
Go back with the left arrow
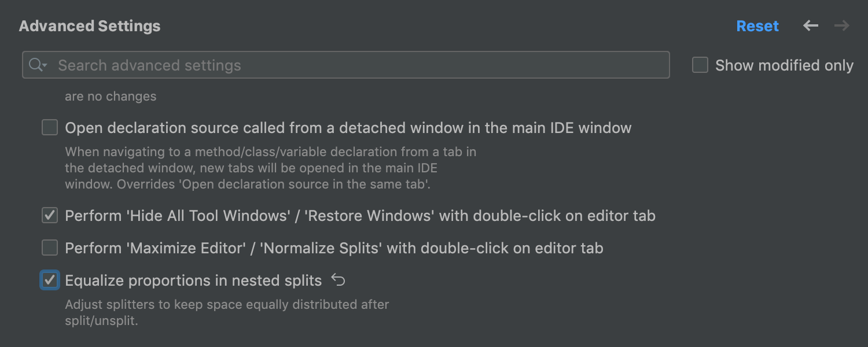811,26
